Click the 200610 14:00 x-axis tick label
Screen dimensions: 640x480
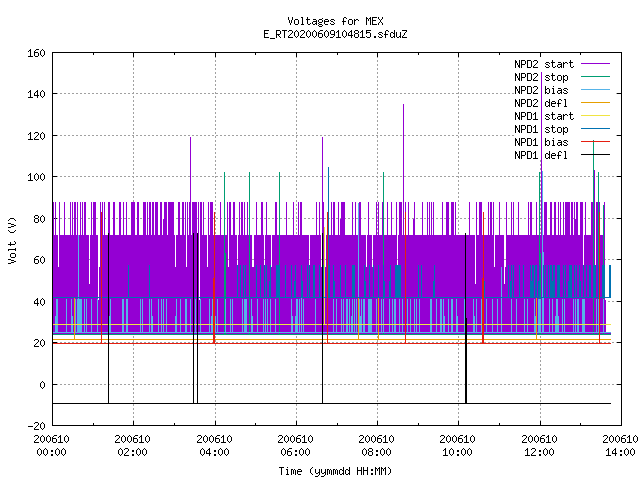[620, 446]
